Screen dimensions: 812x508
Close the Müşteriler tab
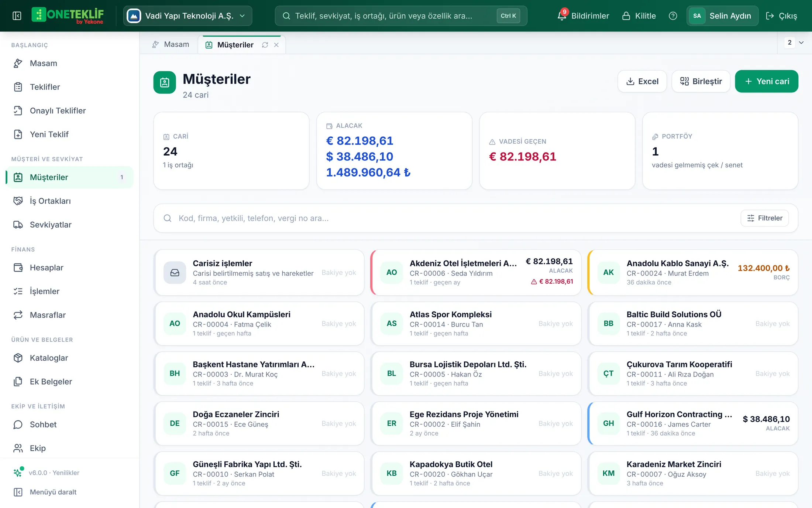pos(276,45)
